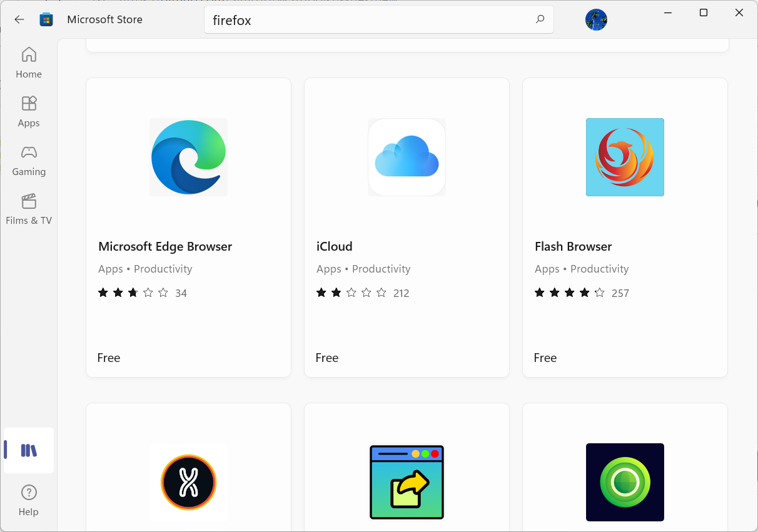758x532 pixels.
Task: Click Free price on Microsoft Edge card
Action: click(109, 358)
